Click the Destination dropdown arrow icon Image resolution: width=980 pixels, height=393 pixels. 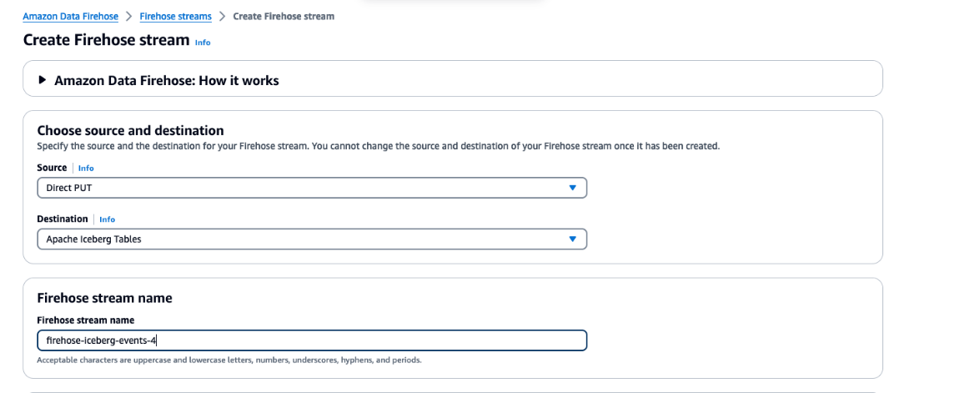coord(572,239)
